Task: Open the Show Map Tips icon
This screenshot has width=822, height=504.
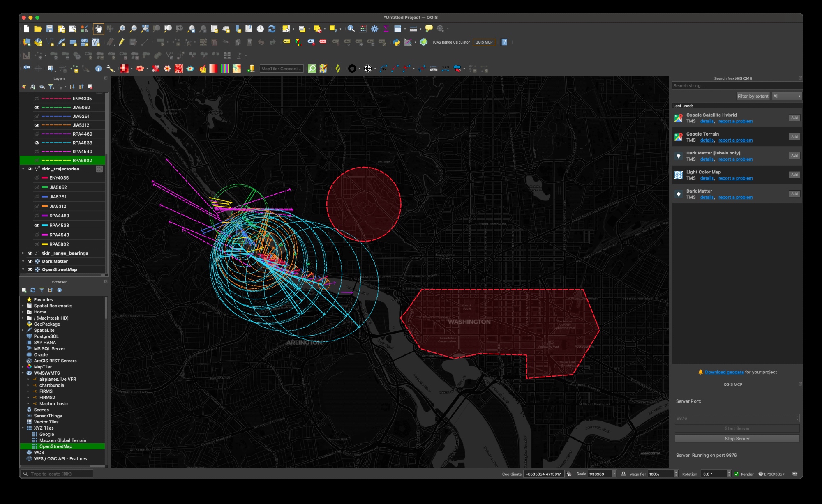Action: click(429, 29)
